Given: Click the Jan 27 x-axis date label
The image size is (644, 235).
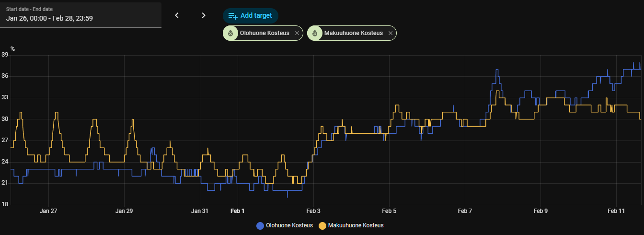Looking at the screenshot, I should point(48,211).
